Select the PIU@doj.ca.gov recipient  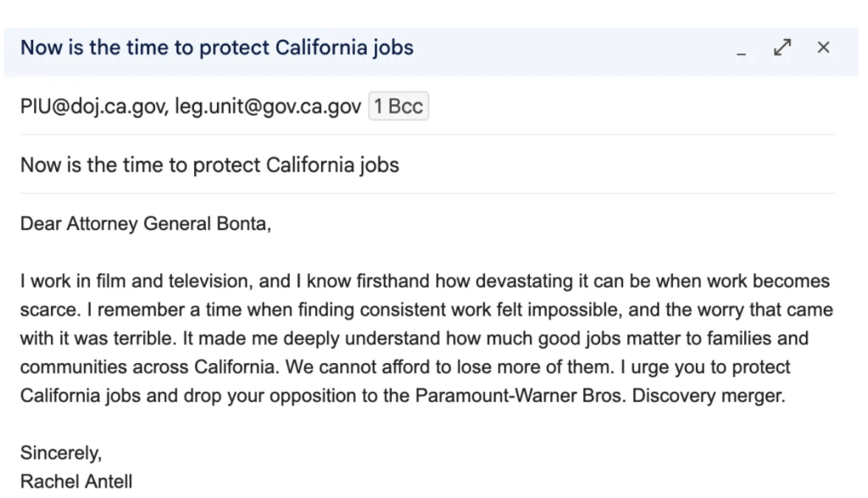[93, 106]
